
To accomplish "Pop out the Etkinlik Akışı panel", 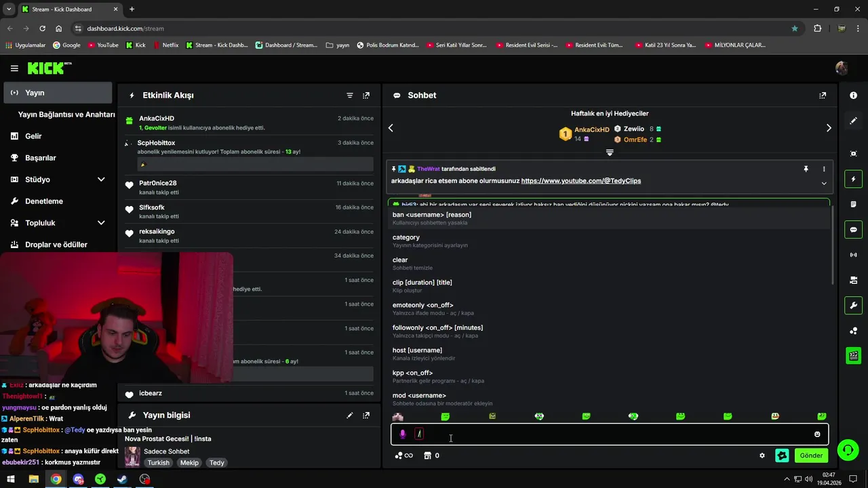I will pyautogui.click(x=366, y=96).
